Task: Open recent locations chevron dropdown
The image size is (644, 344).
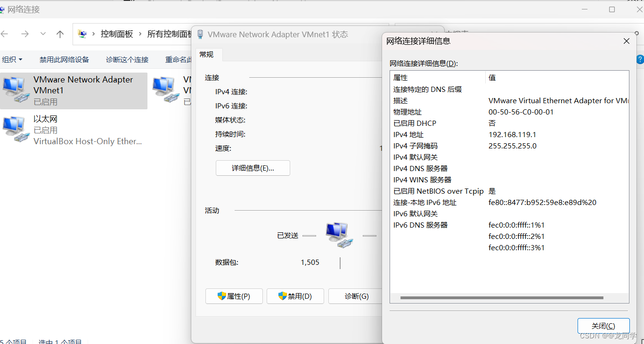Action: 43,34
